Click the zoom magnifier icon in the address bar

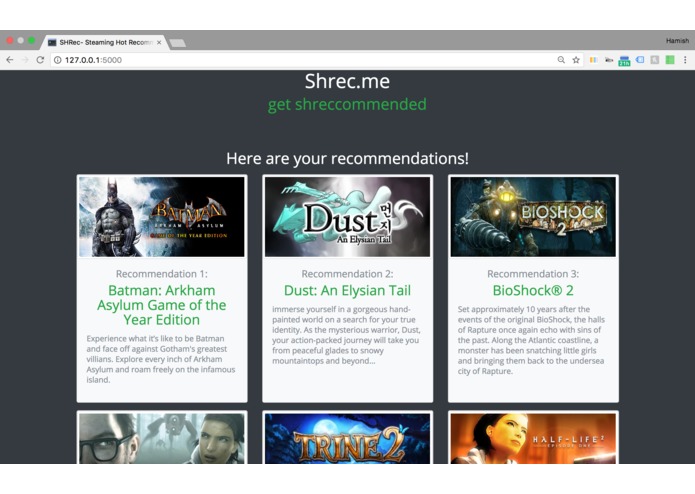pyautogui.click(x=561, y=60)
